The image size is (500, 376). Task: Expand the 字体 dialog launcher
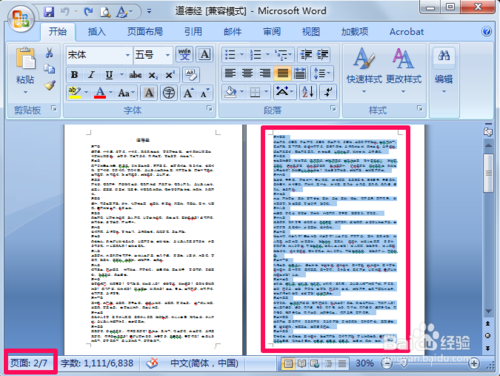coord(209,108)
